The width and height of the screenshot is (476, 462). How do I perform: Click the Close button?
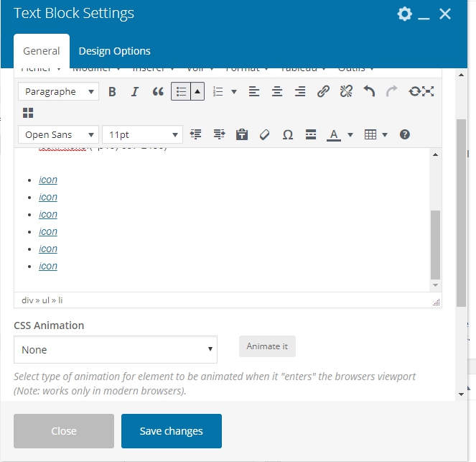[64, 430]
